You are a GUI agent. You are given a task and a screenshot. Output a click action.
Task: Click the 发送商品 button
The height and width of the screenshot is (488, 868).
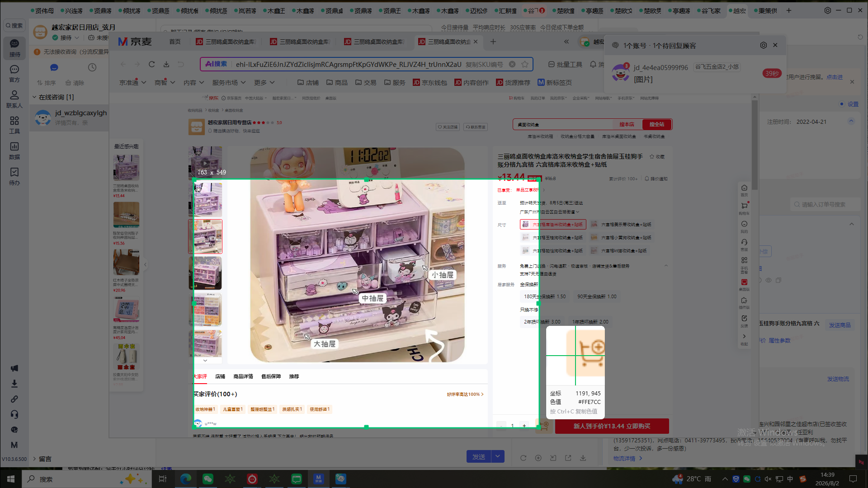click(840, 325)
